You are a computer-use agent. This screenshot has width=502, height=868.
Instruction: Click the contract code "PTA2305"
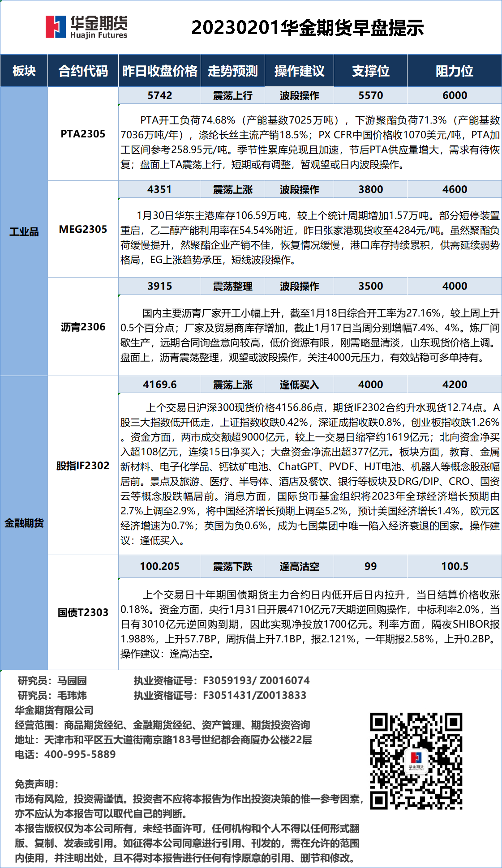(x=83, y=134)
